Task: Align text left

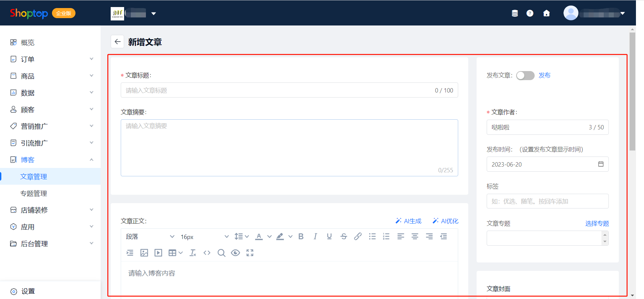Action: pyautogui.click(x=401, y=237)
